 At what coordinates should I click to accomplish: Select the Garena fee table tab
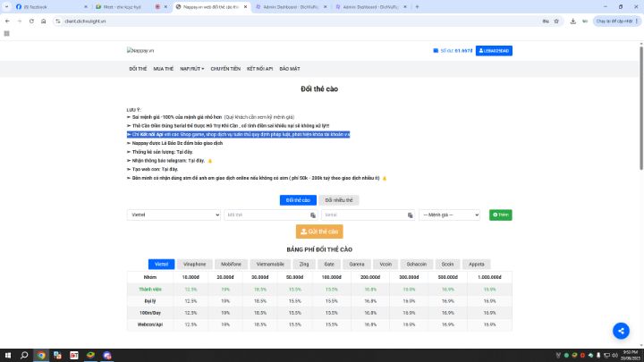coord(357,265)
